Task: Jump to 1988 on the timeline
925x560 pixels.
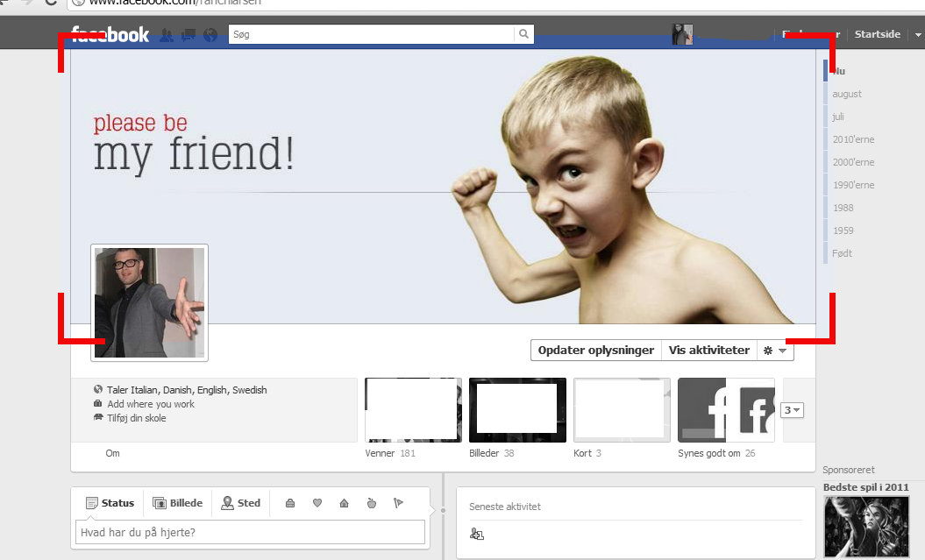Action: coord(843,208)
